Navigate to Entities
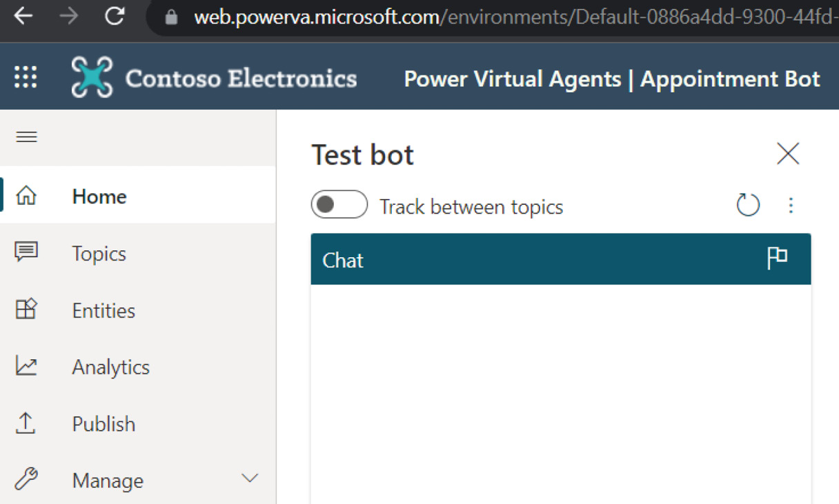839x504 pixels. (x=138, y=310)
